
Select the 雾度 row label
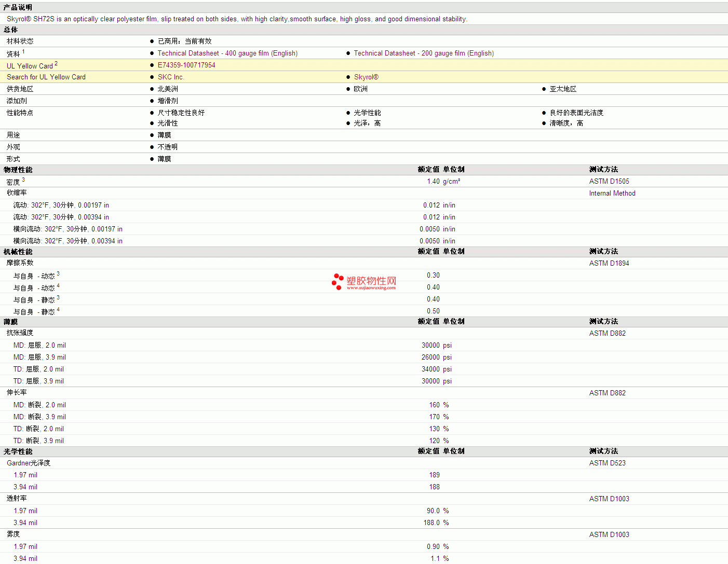point(14,534)
